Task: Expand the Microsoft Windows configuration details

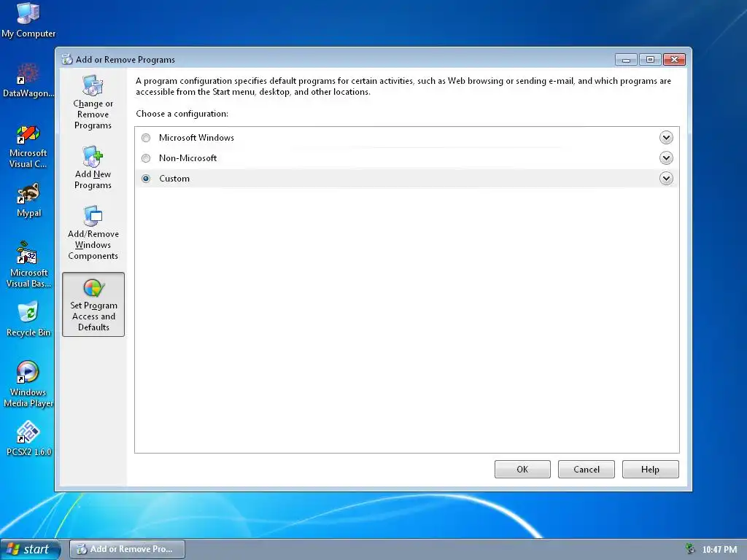Action: (x=666, y=138)
